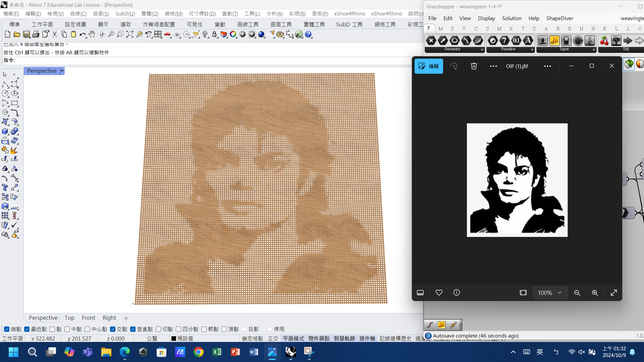Screen dimensions: 644x362
Task: Expand the Geometry panel in Grasshopper
Action: [482, 50]
